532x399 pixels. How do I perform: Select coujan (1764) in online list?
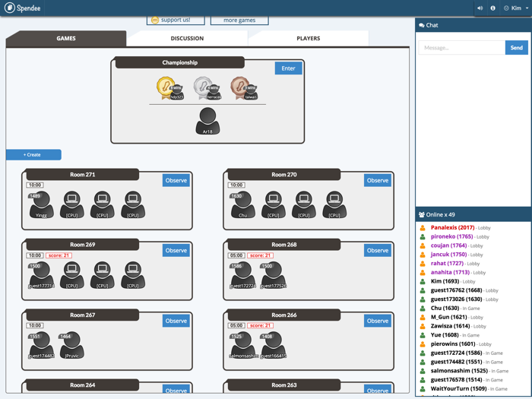tap(448, 245)
